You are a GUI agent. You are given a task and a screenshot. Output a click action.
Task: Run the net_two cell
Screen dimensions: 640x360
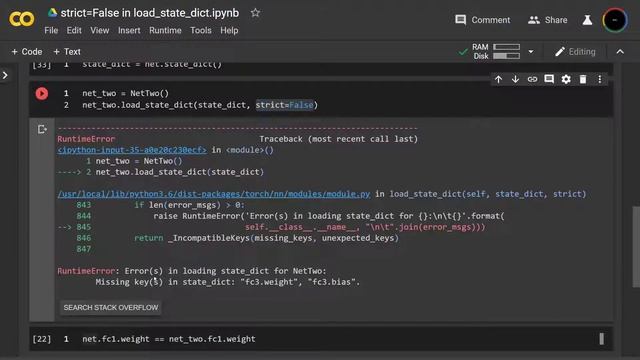(x=42, y=93)
